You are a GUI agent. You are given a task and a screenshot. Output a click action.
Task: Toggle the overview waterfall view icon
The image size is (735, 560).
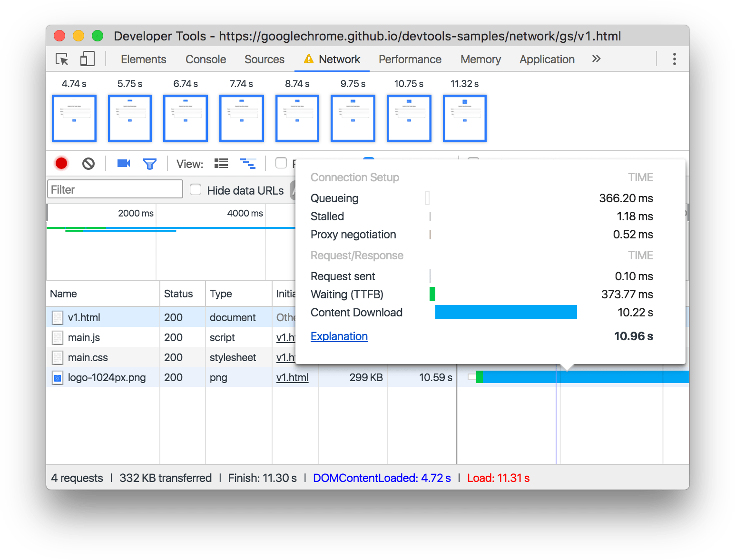(248, 164)
